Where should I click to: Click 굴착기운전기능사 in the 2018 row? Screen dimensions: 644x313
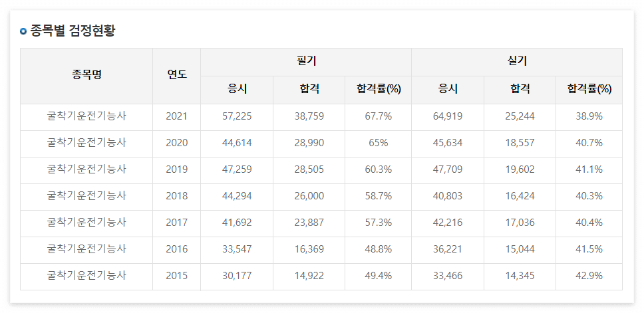[x=86, y=195]
